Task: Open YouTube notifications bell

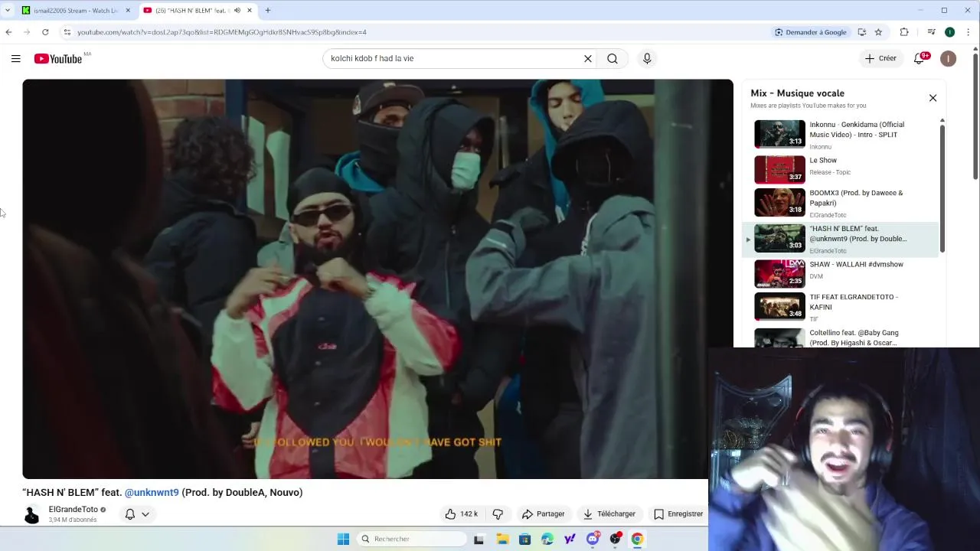Action: click(920, 58)
